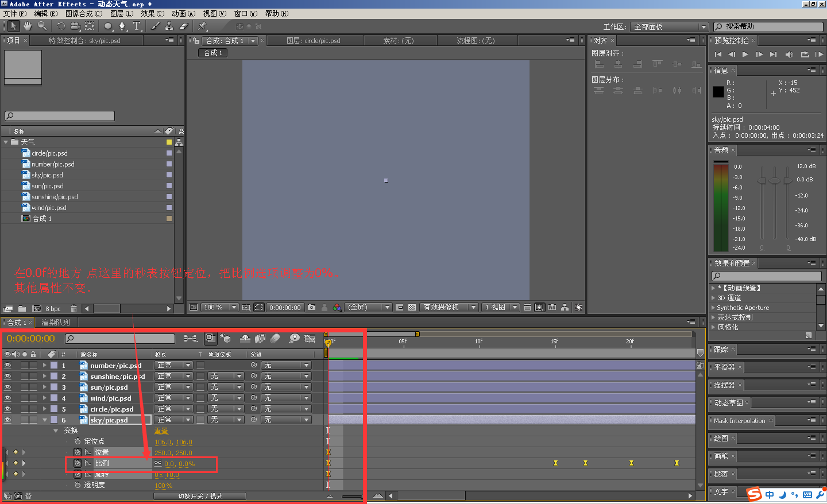Viewport: 827px width, 504px height.
Task: Click the show channel color icon in viewer
Action: [x=337, y=308]
